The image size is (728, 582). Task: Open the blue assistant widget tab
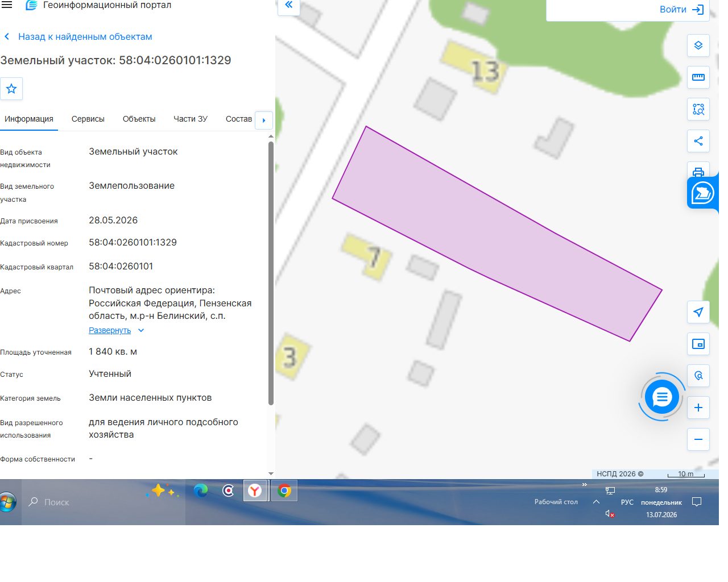tap(703, 193)
